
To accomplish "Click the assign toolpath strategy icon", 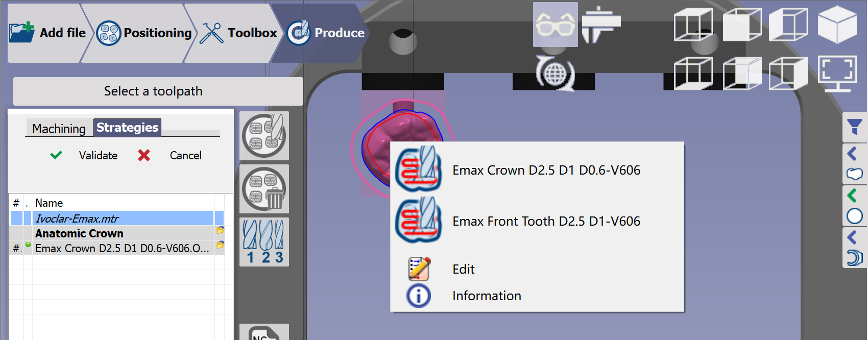I will tap(264, 136).
